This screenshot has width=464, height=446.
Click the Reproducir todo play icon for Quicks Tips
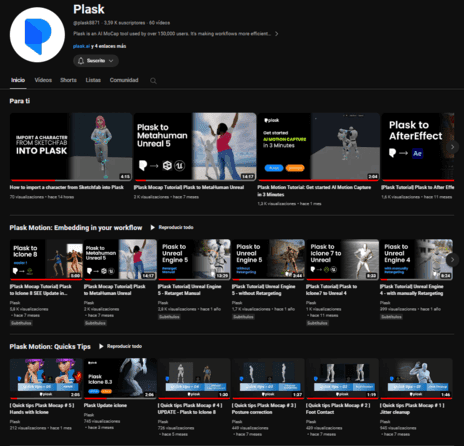coord(101,346)
